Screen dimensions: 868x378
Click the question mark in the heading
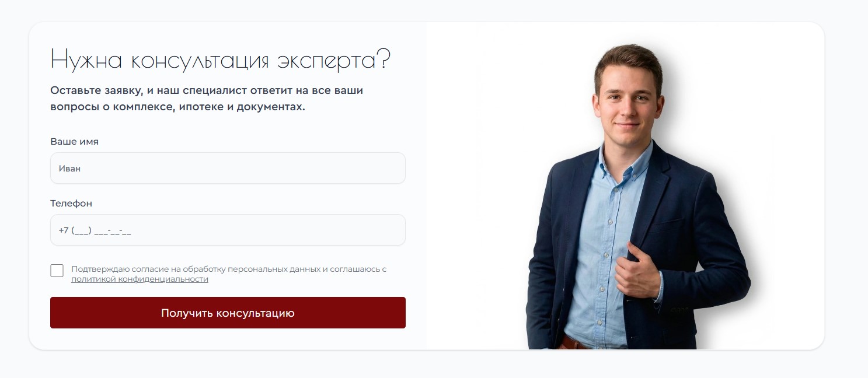tap(383, 60)
